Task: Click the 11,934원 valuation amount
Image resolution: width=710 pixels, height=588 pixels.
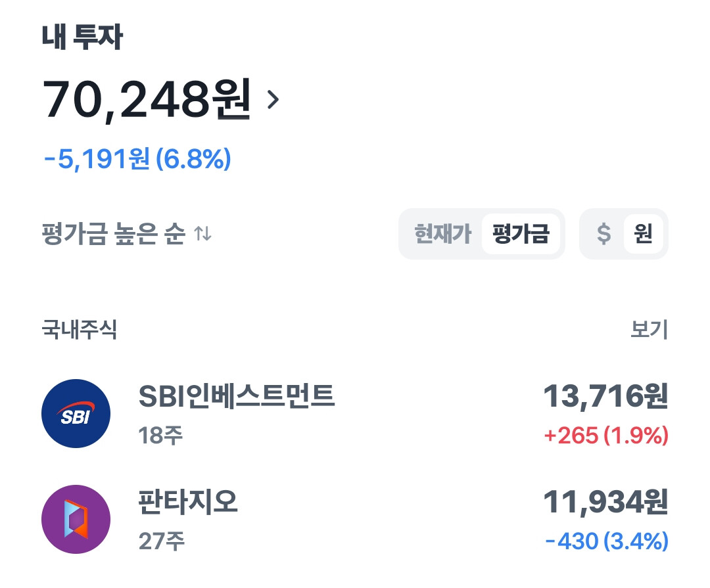Action: [605, 502]
